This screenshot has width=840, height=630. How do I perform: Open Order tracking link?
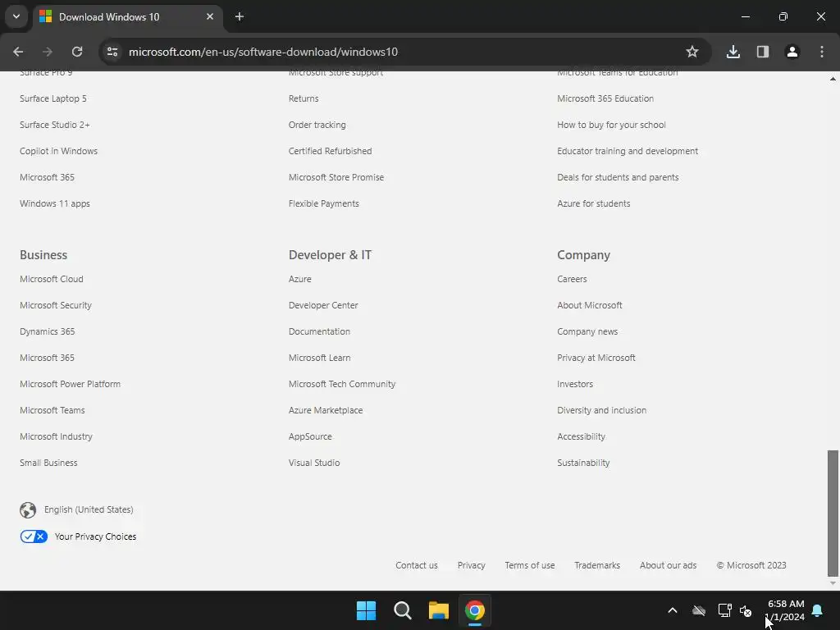(317, 125)
